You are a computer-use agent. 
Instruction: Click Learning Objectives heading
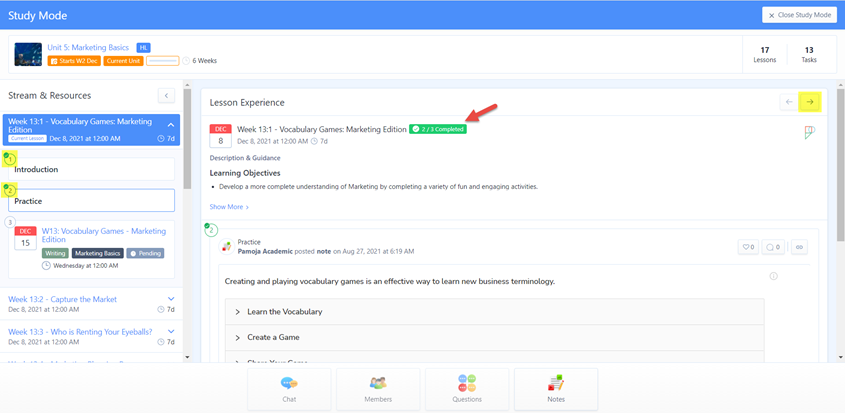[x=245, y=173]
